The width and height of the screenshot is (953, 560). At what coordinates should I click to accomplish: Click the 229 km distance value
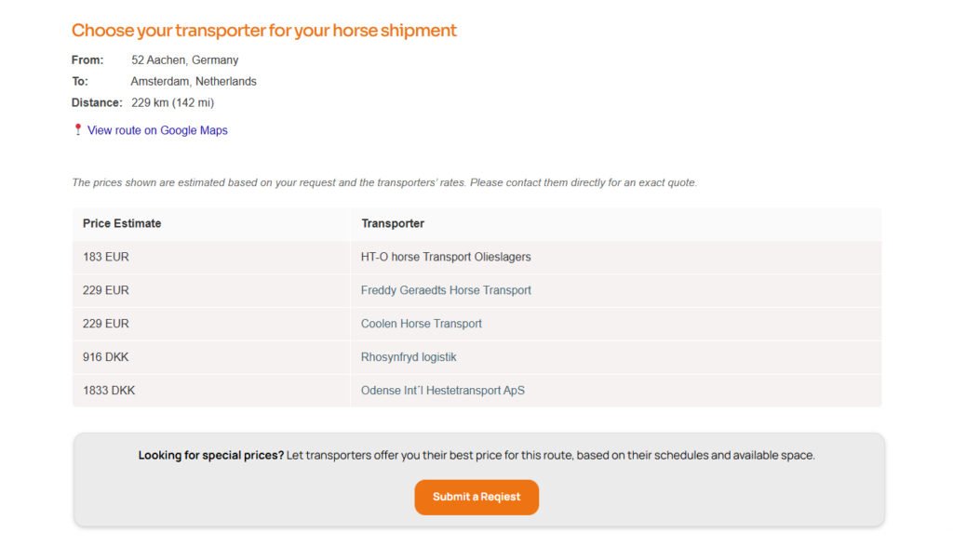(173, 102)
